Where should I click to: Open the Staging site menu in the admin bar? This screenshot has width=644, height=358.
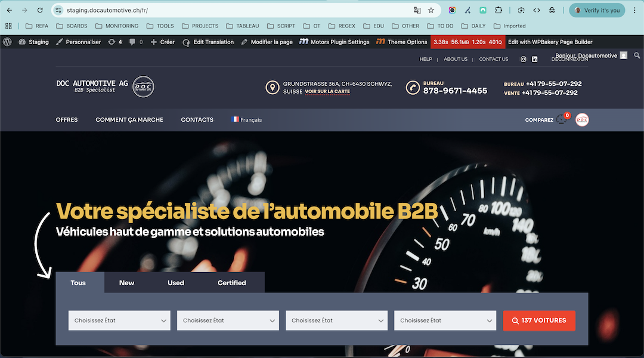33,42
